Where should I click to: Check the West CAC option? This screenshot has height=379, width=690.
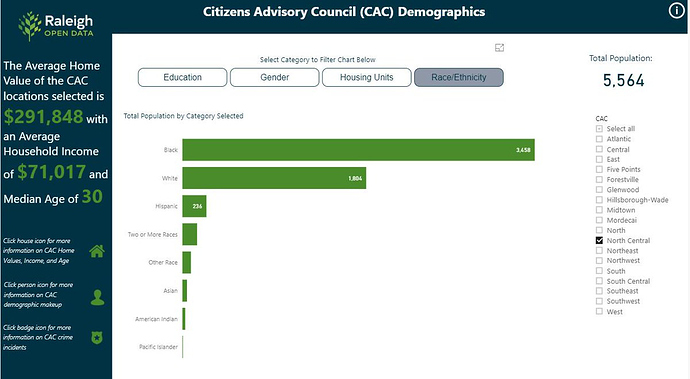(599, 311)
